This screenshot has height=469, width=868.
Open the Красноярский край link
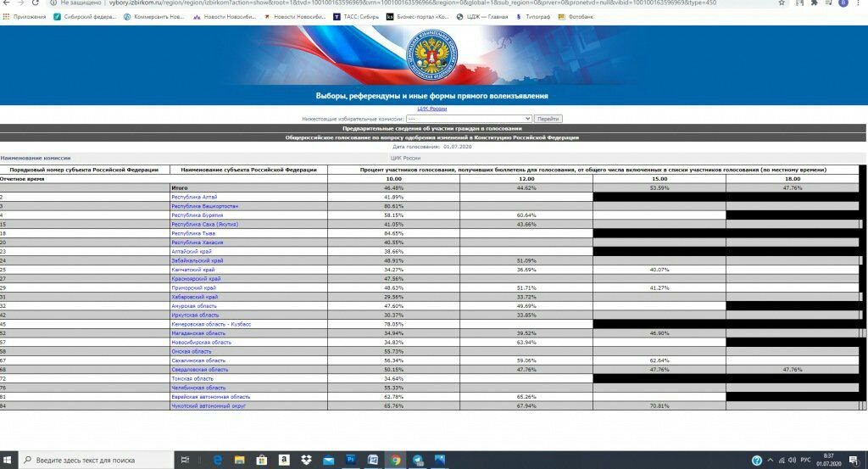coord(196,279)
